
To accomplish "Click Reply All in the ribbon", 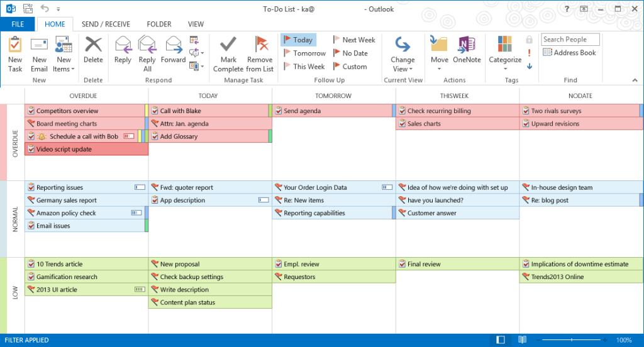I will (x=147, y=54).
